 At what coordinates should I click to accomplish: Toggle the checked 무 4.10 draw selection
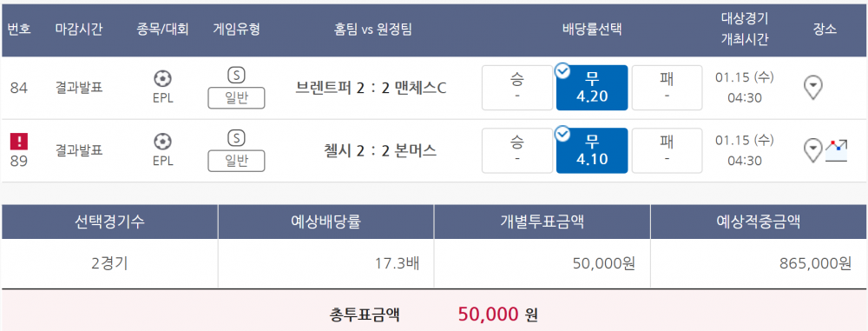(592, 150)
